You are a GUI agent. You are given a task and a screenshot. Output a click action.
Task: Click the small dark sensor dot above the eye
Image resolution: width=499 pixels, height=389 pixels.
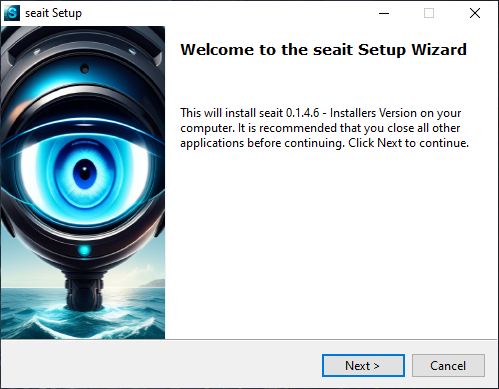tap(85, 69)
